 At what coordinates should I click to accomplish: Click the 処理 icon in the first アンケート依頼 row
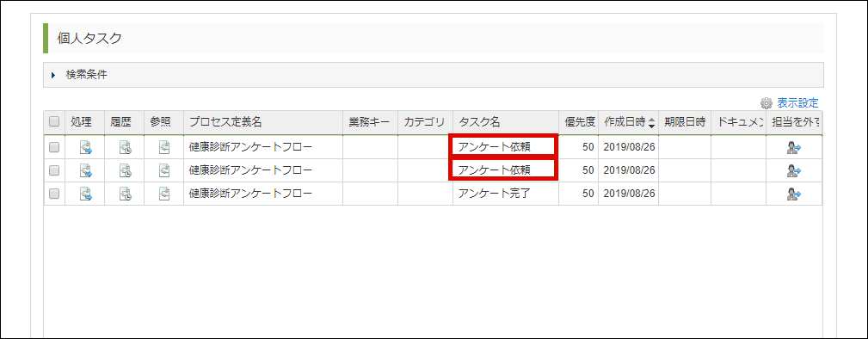pos(85,147)
